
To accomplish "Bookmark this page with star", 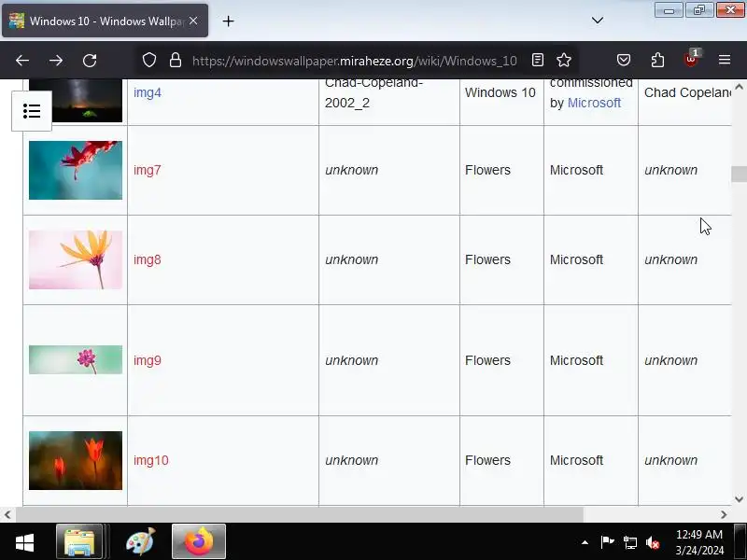I will (x=564, y=60).
